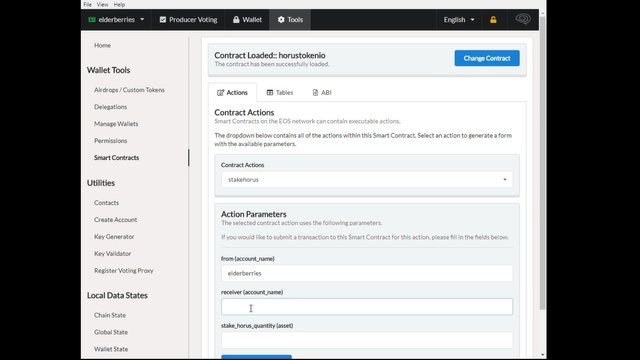Switch to the Actions tab
The height and width of the screenshot is (360, 640).
coord(232,93)
